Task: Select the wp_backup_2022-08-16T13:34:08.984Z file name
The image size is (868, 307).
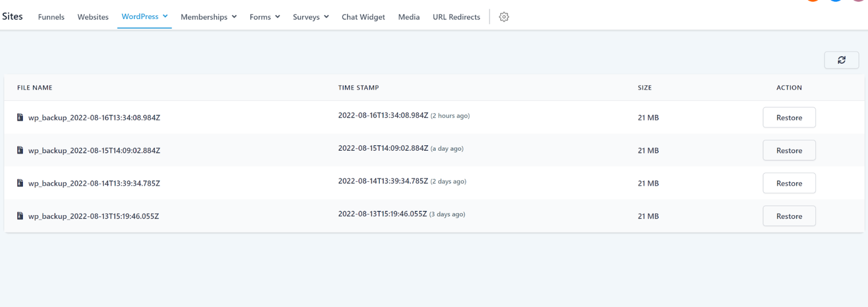Action: (94, 118)
